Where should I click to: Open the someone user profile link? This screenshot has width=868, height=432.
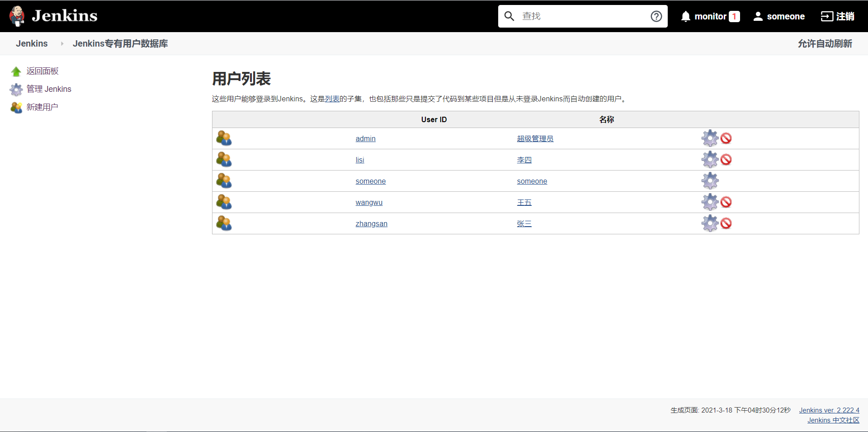(x=786, y=16)
